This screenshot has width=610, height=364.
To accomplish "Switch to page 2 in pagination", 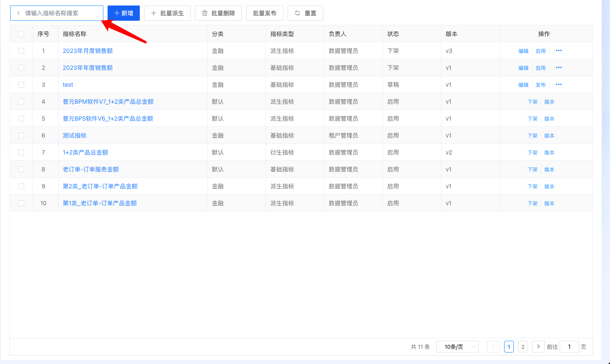I will click(x=523, y=347).
